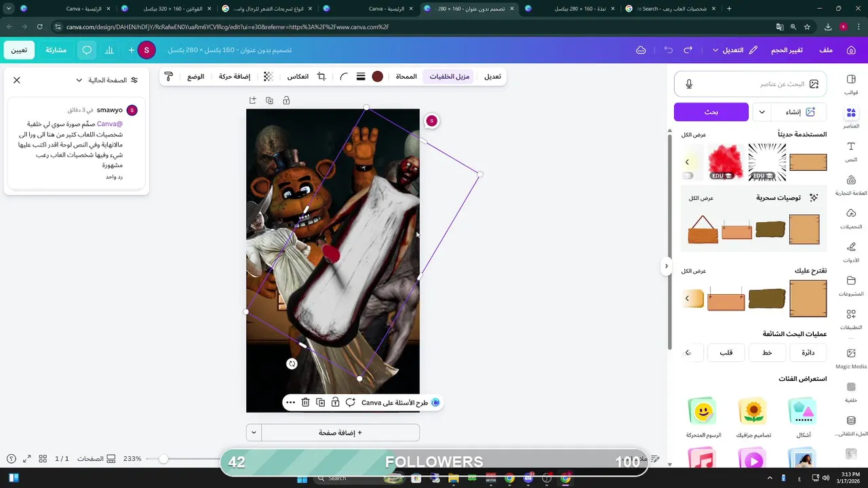Click the image search icon in the search field

click(x=814, y=84)
